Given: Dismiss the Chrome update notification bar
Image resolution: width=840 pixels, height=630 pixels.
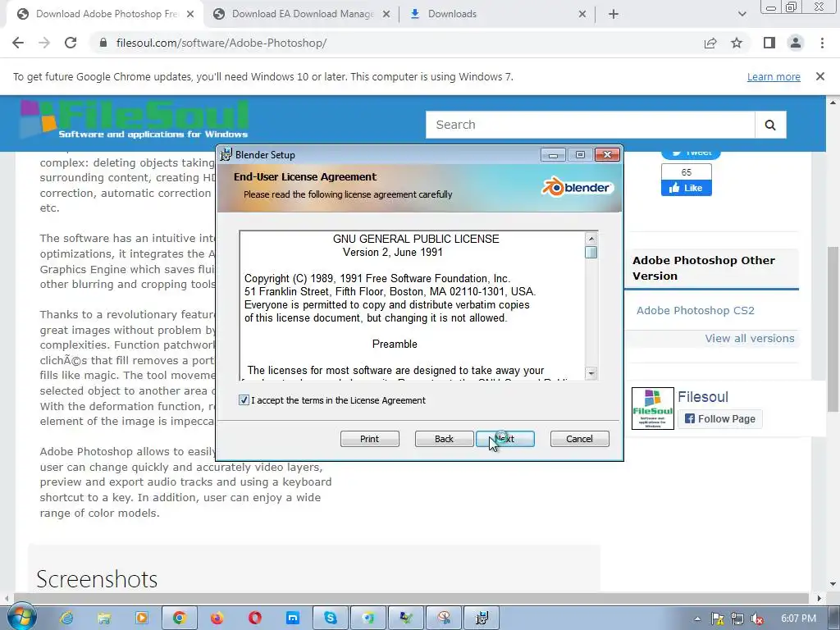Looking at the screenshot, I should 819,76.
